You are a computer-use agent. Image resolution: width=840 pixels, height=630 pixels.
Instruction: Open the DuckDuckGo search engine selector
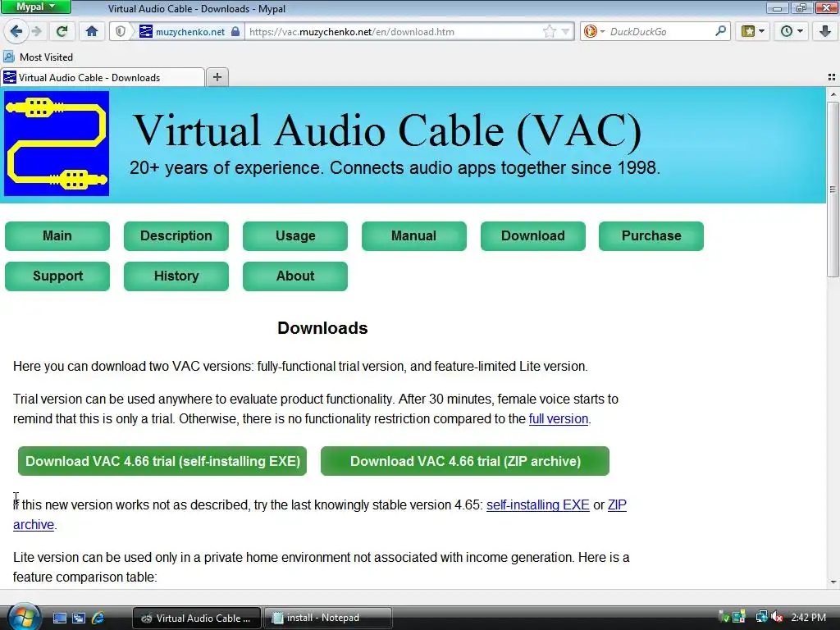click(594, 32)
